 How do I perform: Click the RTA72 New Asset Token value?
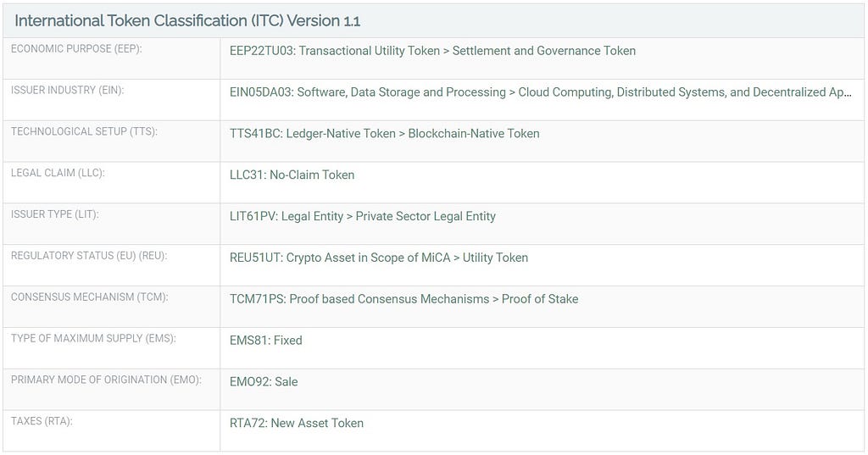click(297, 424)
